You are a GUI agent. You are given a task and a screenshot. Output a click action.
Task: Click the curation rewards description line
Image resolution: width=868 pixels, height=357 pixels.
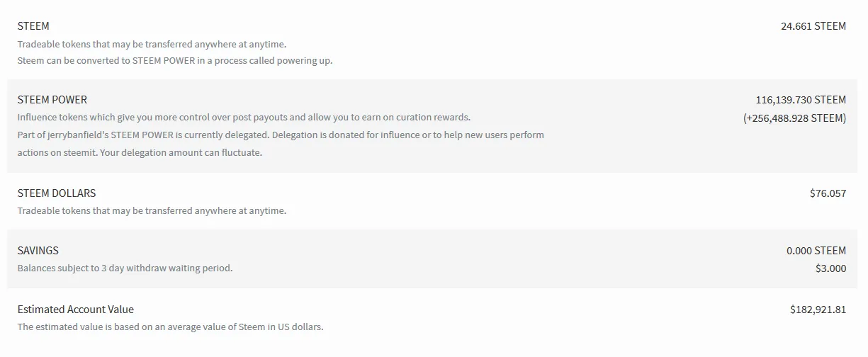(x=244, y=118)
